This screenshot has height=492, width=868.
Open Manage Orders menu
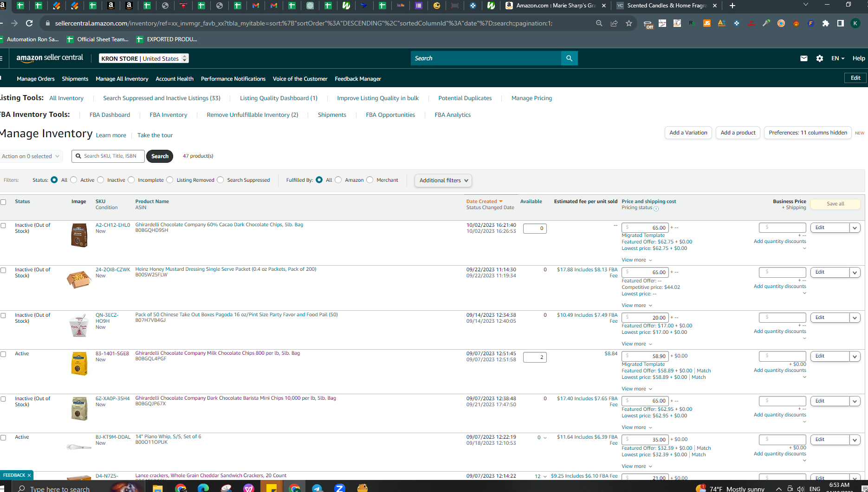pos(36,79)
